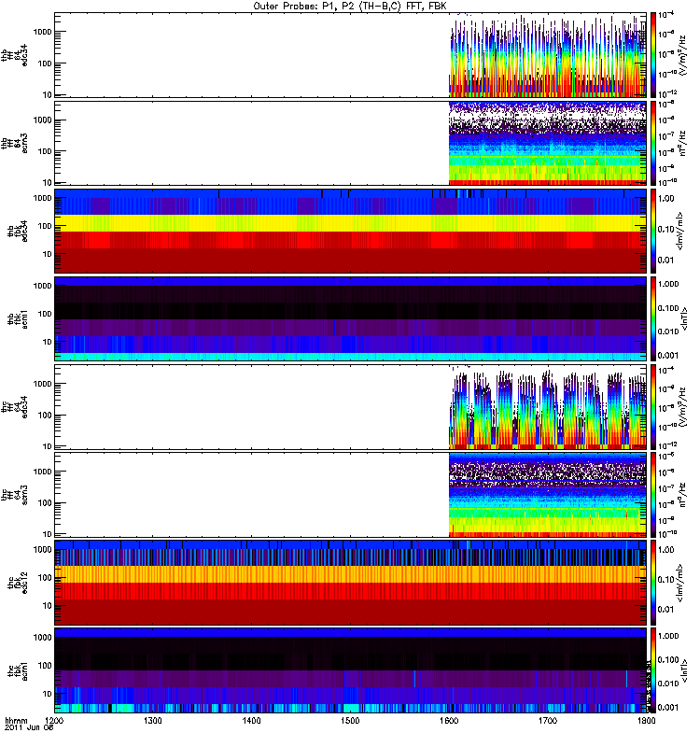Click the <|mV/m|> unit label of thc fbk edc12
Viewport: 700px width, 747px height.
coord(679,583)
